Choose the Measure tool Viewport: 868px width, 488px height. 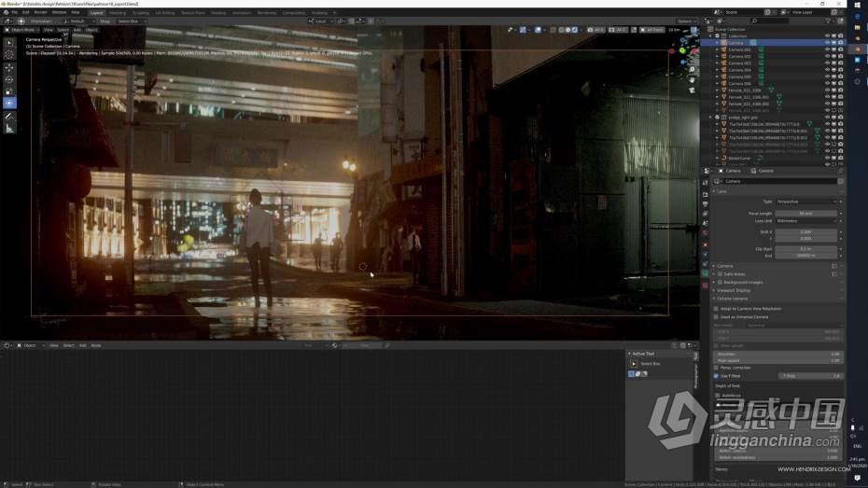[9, 129]
